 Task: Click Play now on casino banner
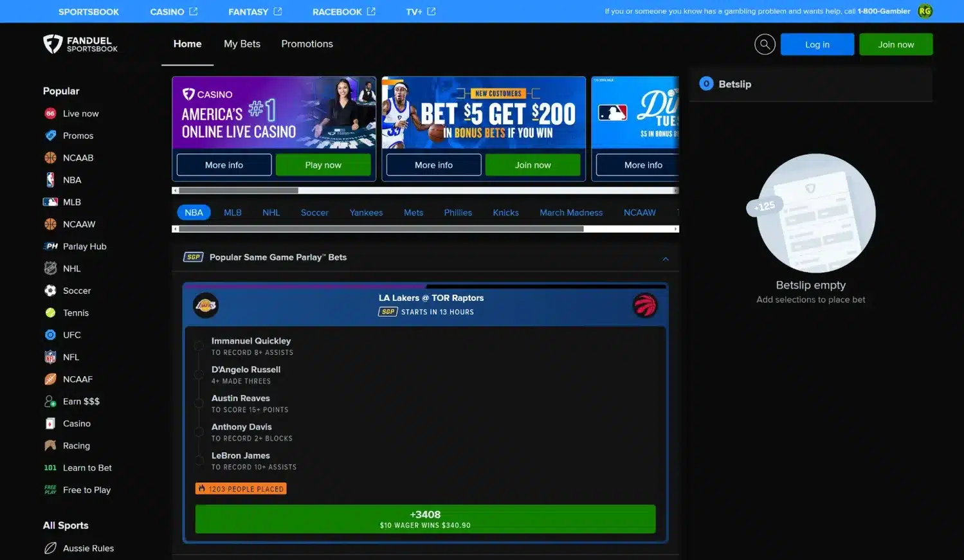pos(323,165)
